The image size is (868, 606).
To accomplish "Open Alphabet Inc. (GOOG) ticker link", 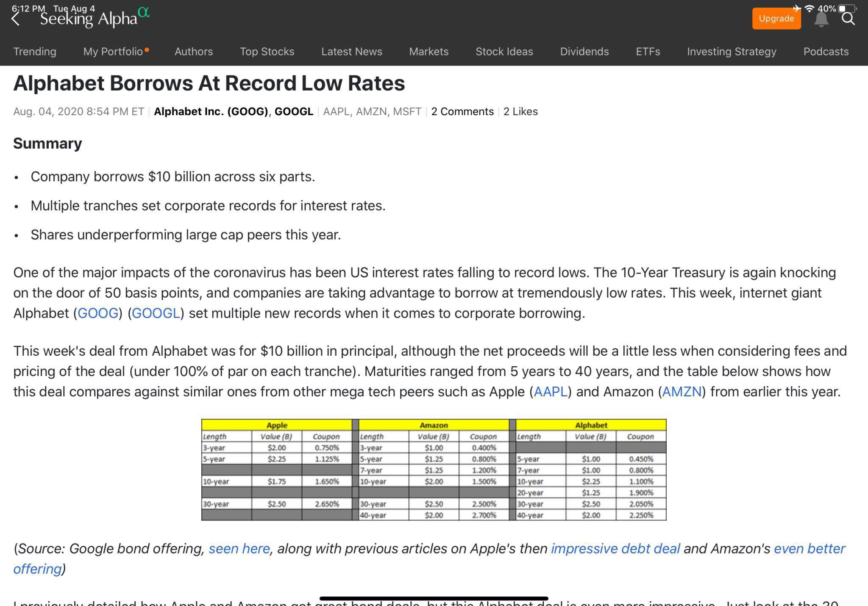I will (211, 111).
